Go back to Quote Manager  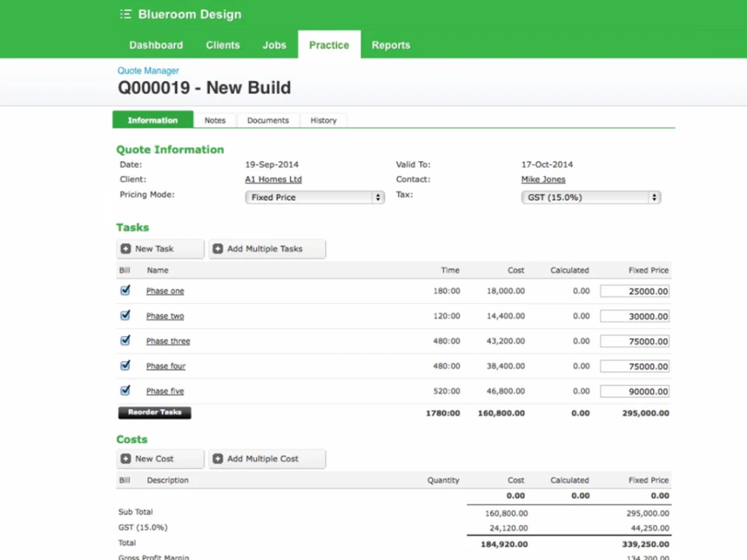click(x=148, y=70)
